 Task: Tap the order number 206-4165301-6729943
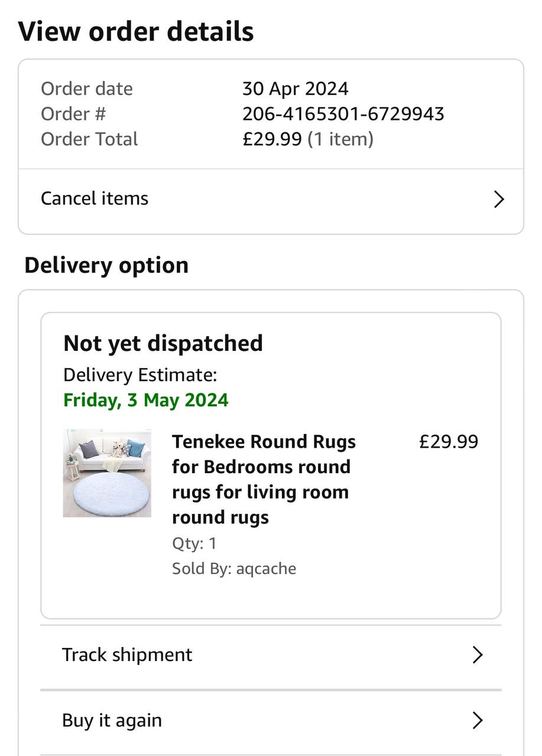[343, 113]
